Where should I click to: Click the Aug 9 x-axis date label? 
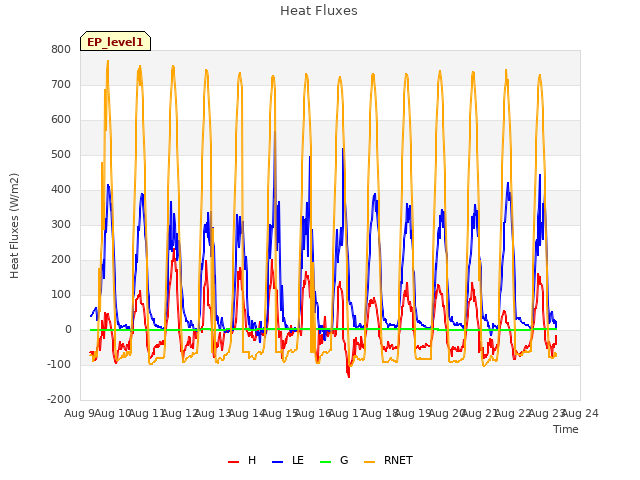pos(79,413)
